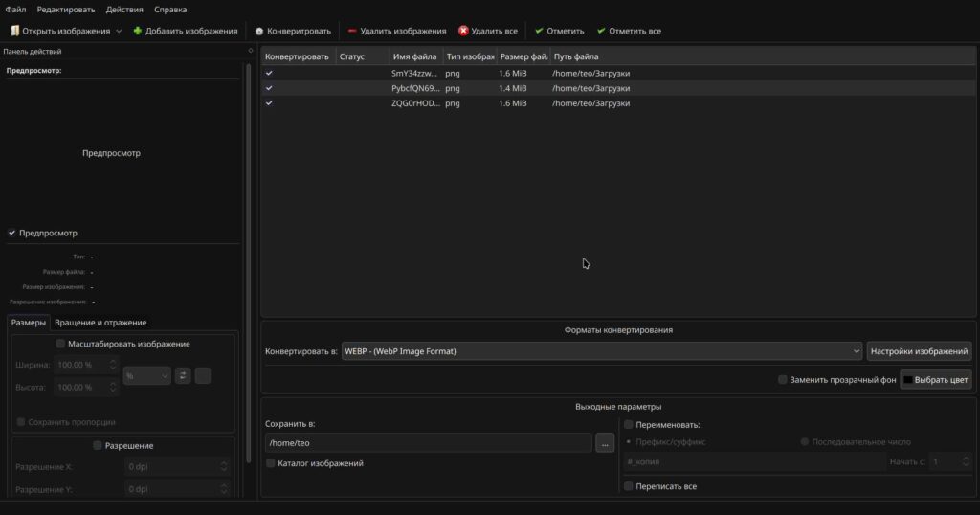Sort by Имя файла column header
This screenshot has height=515, width=980.
pos(416,56)
